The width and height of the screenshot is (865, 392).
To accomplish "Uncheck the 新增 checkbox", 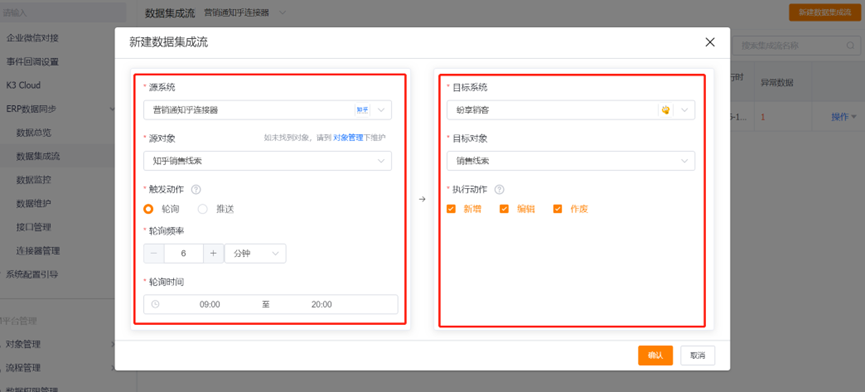I will tap(451, 209).
